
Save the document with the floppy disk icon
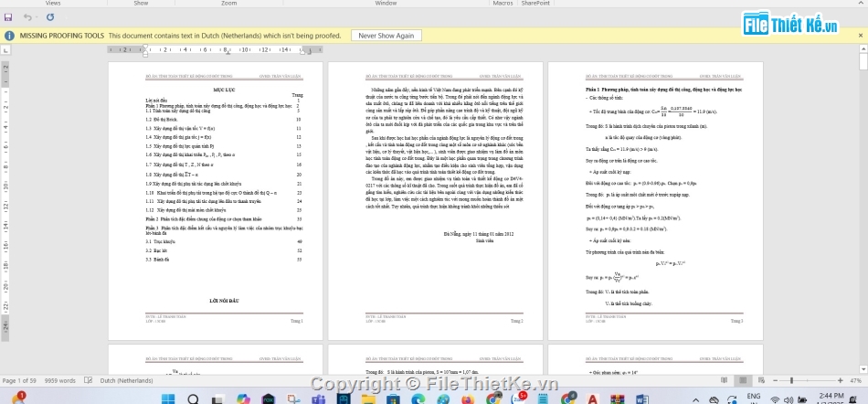[7, 17]
